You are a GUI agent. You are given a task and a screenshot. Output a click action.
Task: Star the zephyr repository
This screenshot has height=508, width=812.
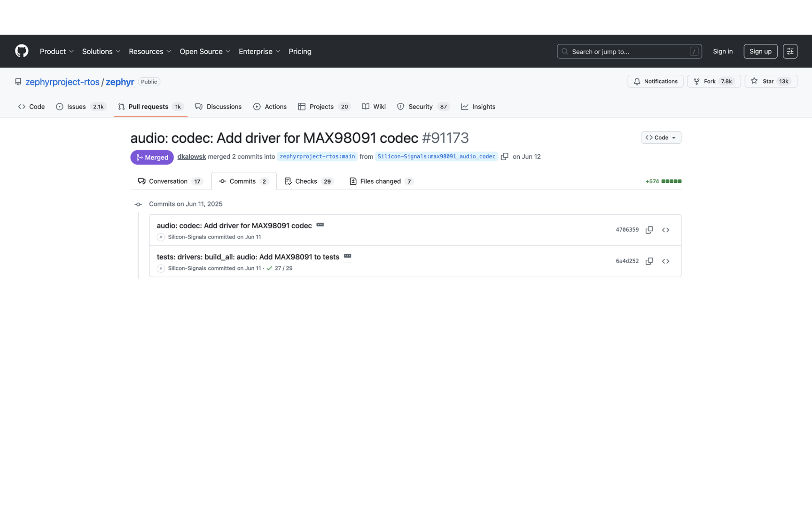click(x=771, y=81)
